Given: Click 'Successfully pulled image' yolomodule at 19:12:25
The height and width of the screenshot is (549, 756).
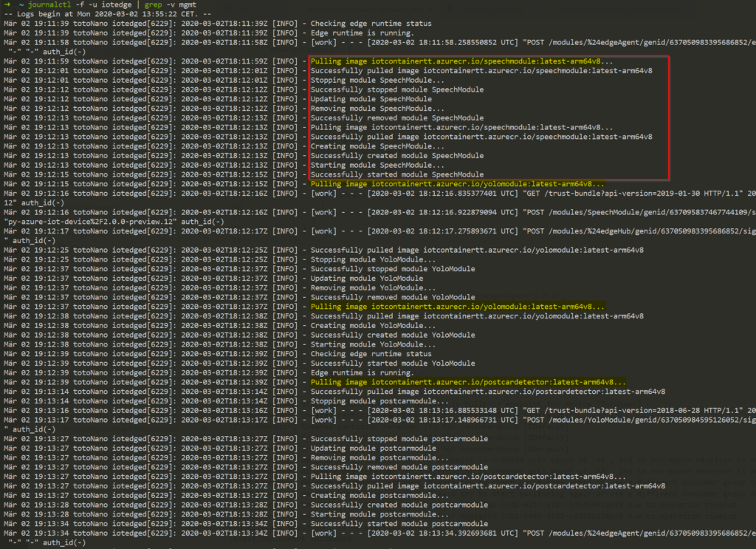Looking at the screenshot, I should (477, 250).
